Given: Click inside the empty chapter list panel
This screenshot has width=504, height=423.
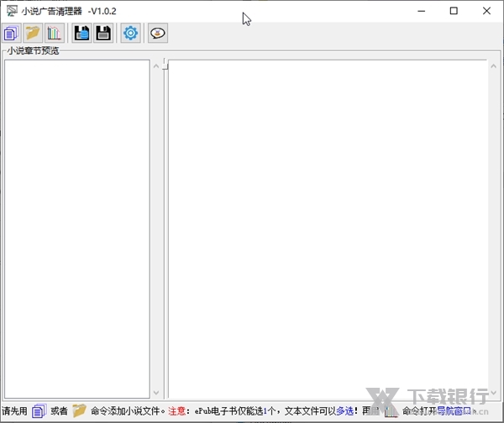Looking at the screenshot, I should (x=76, y=227).
